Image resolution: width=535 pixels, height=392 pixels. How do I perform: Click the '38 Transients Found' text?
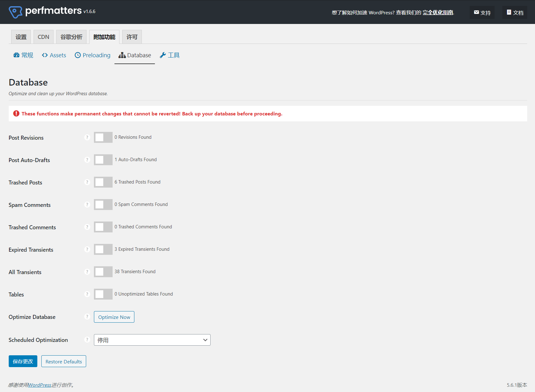tap(135, 272)
